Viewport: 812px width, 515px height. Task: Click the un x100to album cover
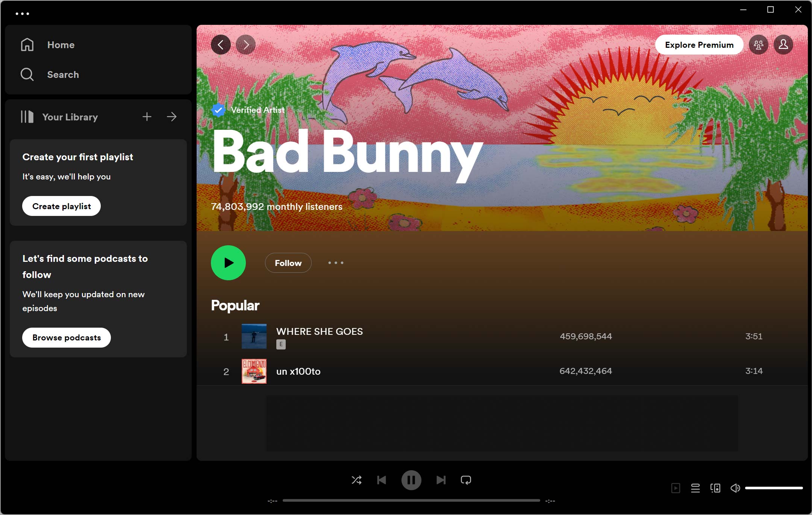click(x=254, y=371)
